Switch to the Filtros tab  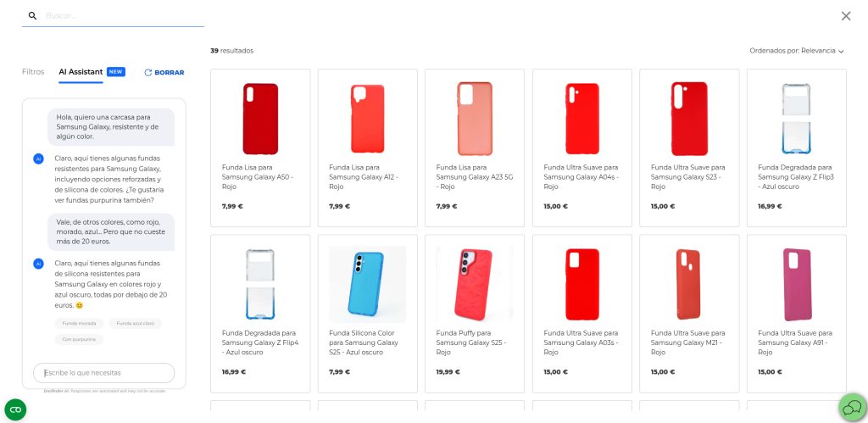tap(33, 72)
